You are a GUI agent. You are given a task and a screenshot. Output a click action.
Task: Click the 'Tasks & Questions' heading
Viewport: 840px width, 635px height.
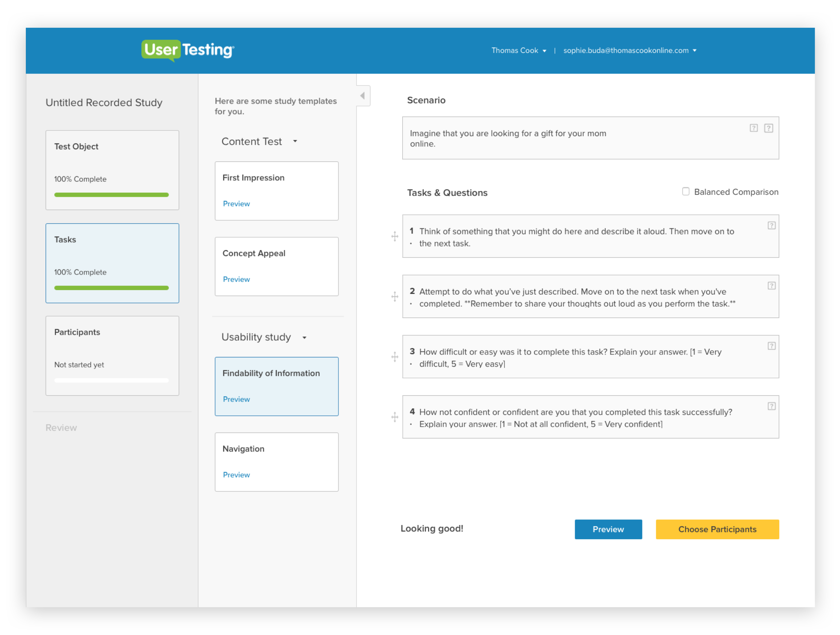click(447, 193)
